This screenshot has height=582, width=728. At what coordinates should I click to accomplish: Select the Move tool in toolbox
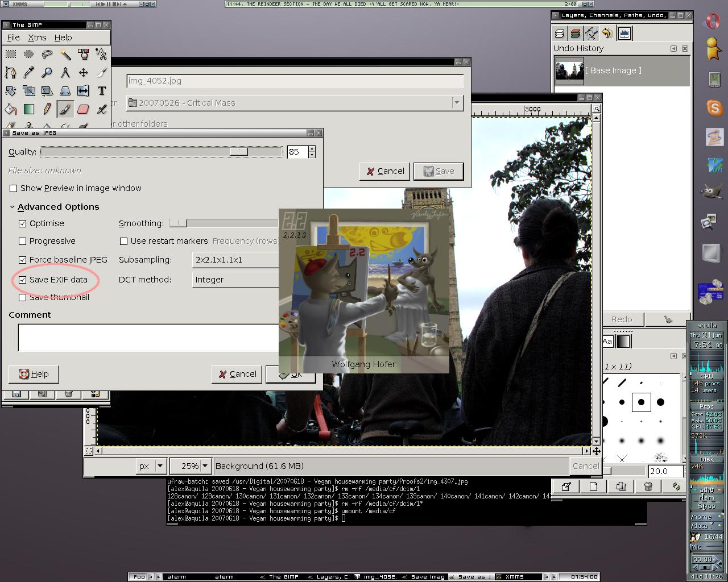point(84,72)
